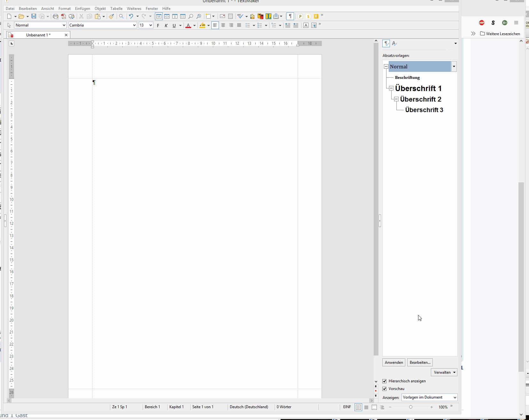Open the Format menu
Screen dimensions: 529x420
[65, 9]
